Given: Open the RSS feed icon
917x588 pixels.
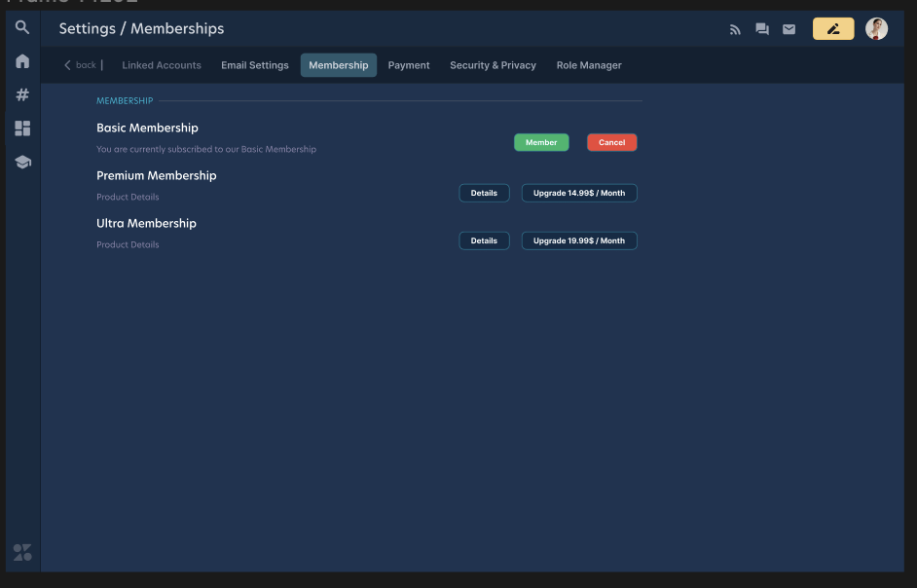Looking at the screenshot, I should tap(735, 29).
